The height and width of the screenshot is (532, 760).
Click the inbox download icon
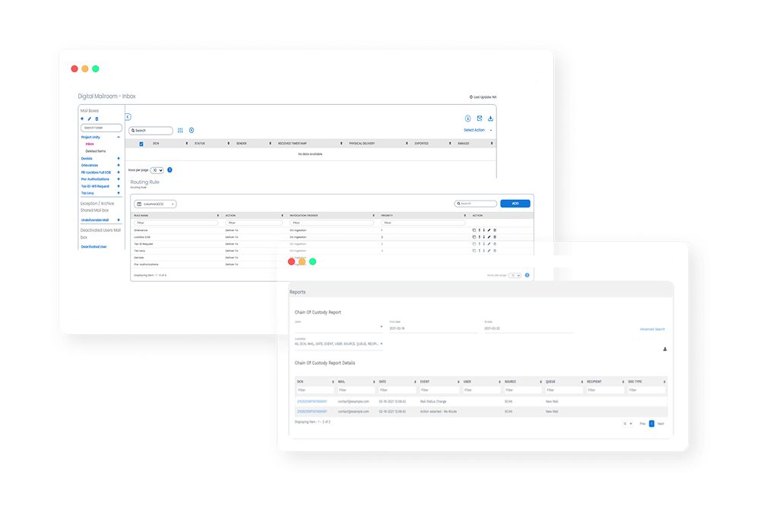click(490, 119)
